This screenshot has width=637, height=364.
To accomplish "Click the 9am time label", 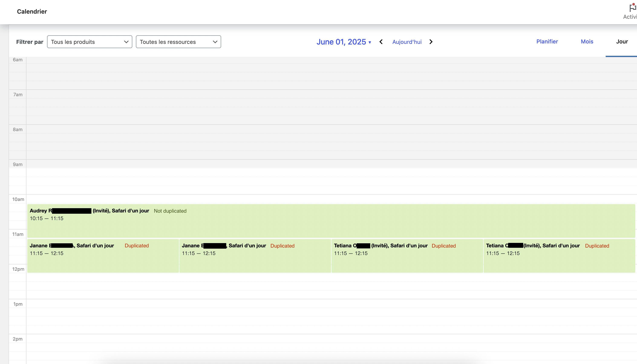I will 17,164.
